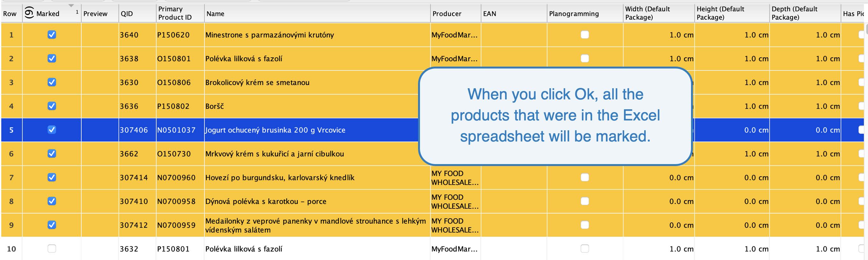868x260 pixels.
Task: Uncheck Marked checkbox for QID 3638
Action: click(x=52, y=59)
